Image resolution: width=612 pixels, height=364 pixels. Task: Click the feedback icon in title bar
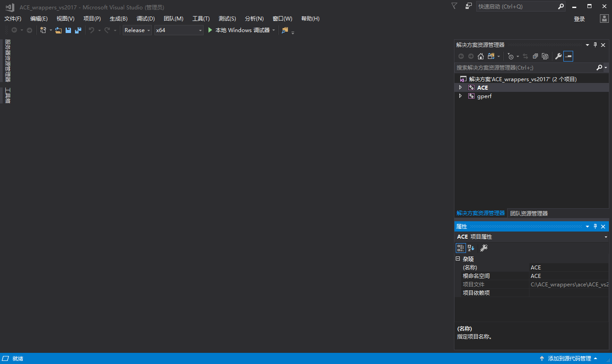(x=468, y=6)
